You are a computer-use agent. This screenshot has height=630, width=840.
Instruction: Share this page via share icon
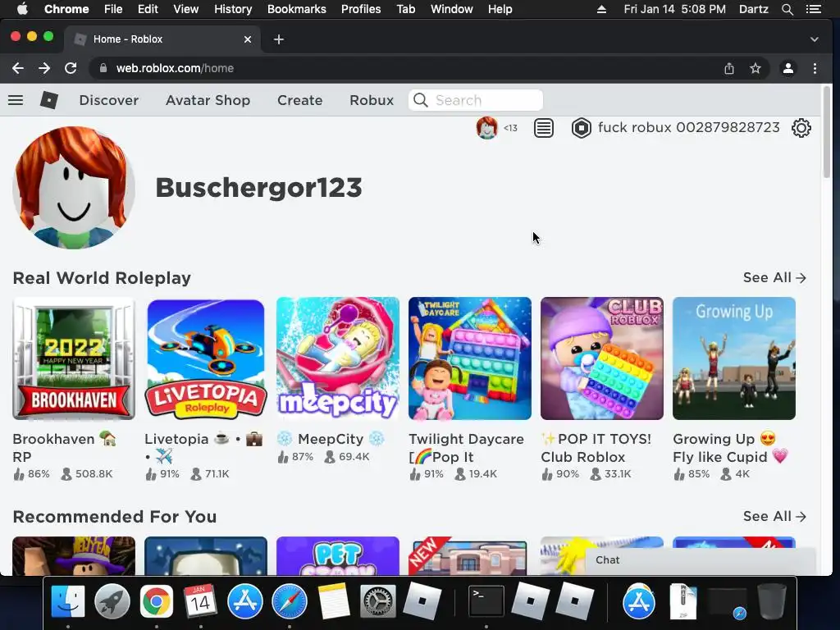tap(728, 68)
